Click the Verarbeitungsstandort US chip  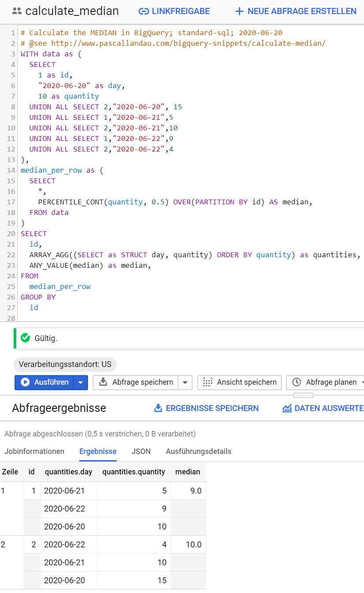click(x=65, y=364)
